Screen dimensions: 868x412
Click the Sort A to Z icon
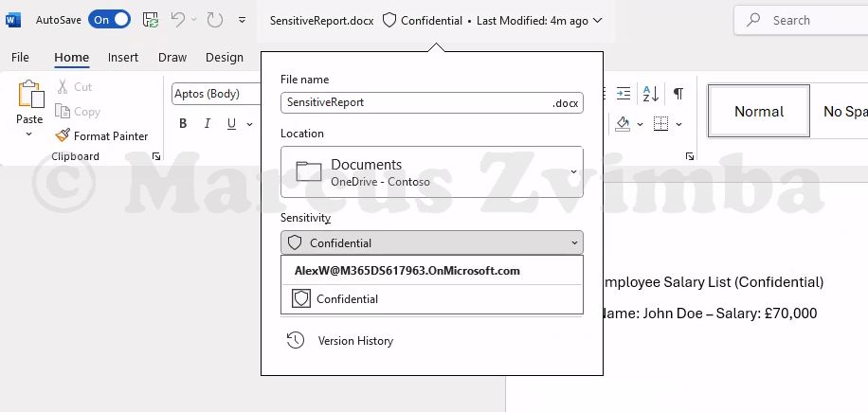pyautogui.click(x=650, y=94)
